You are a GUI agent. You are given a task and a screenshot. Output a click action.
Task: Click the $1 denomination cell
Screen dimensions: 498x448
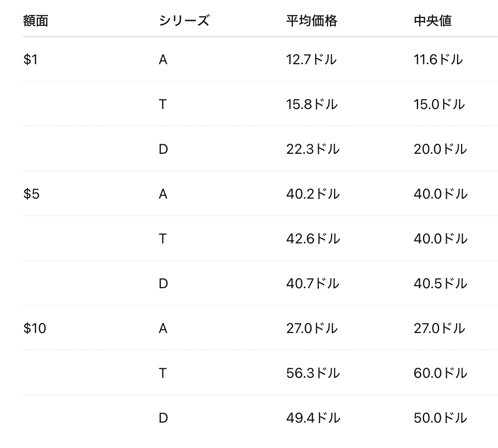pos(30,60)
